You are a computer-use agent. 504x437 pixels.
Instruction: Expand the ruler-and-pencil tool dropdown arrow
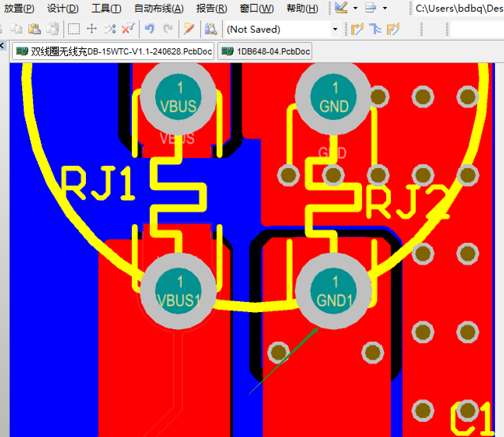(x=355, y=8)
